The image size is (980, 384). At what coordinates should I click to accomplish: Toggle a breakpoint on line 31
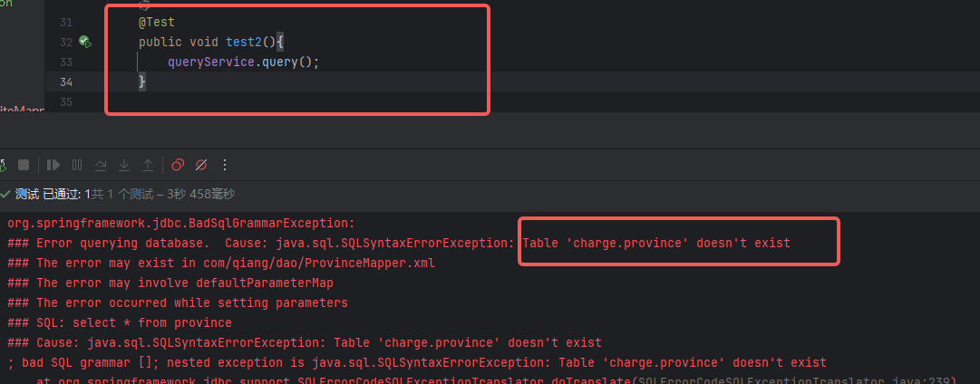[65, 22]
